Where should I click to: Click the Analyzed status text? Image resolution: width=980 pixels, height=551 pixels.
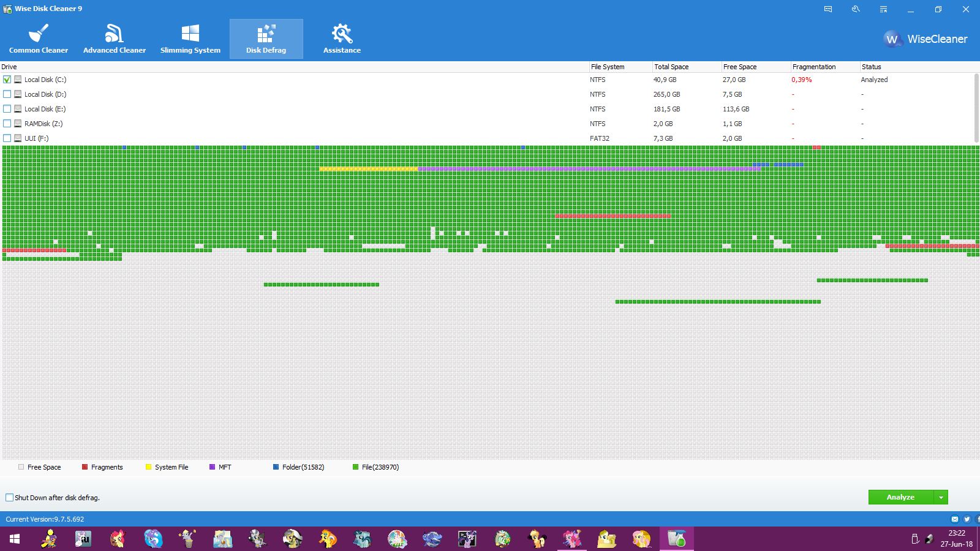click(x=874, y=80)
